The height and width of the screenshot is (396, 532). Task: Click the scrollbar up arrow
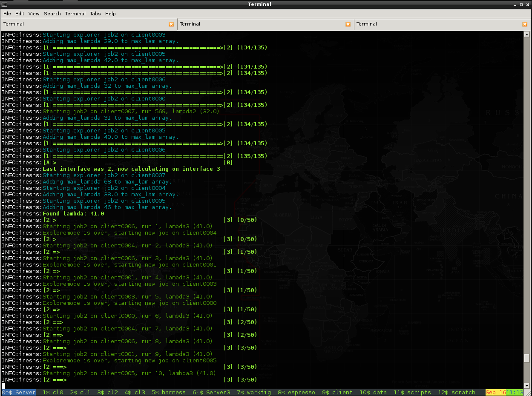coord(527,34)
